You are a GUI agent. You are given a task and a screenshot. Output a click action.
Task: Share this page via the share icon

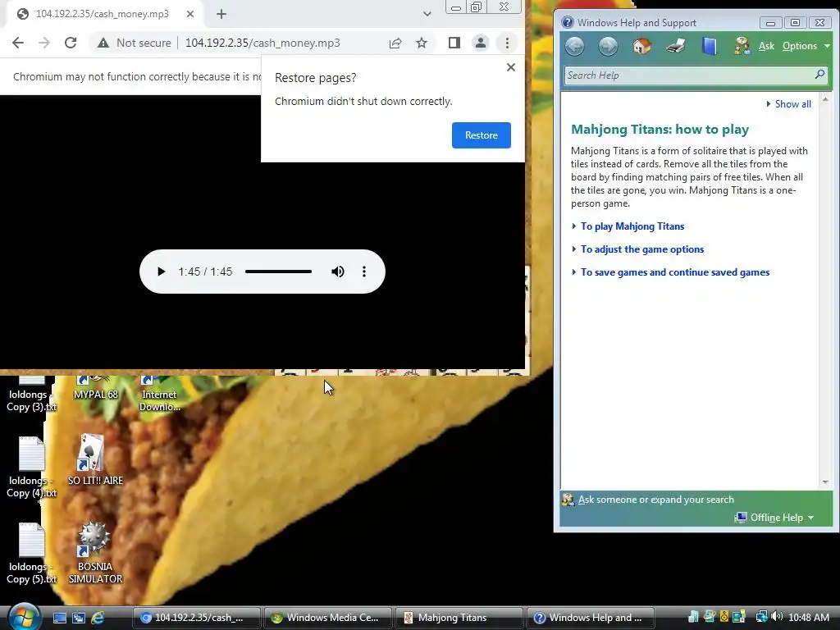[395, 43]
